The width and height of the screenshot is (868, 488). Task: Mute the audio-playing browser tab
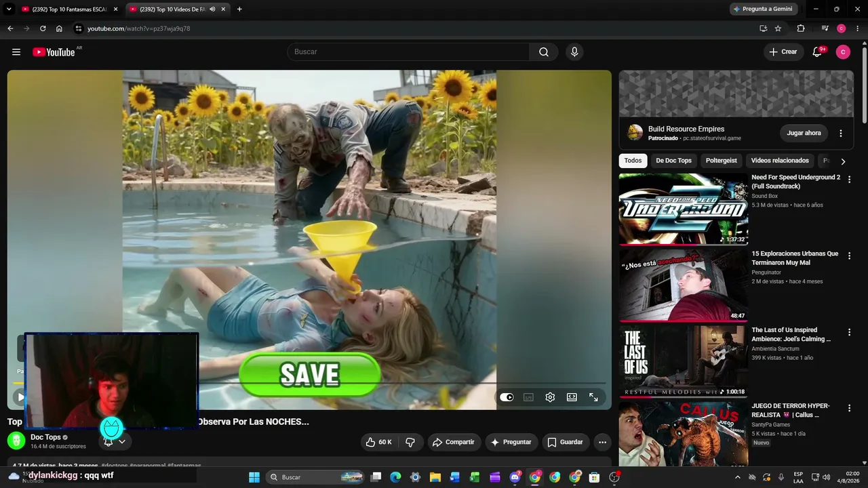pyautogui.click(x=212, y=9)
